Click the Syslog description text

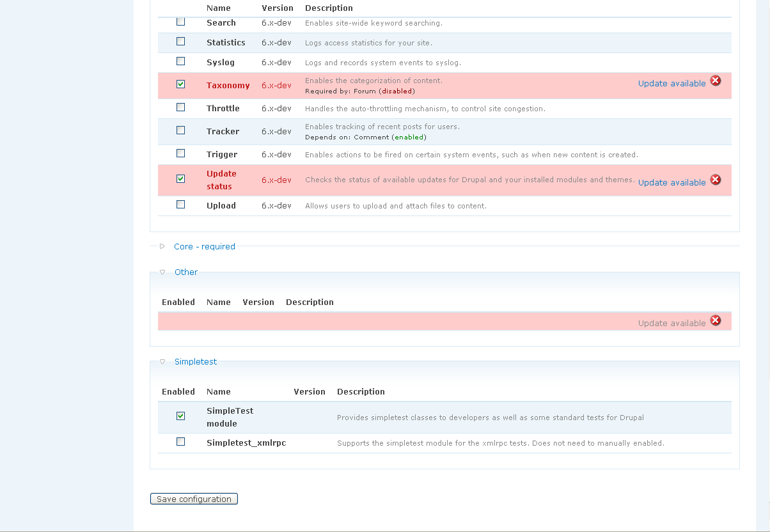(x=383, y=63)
